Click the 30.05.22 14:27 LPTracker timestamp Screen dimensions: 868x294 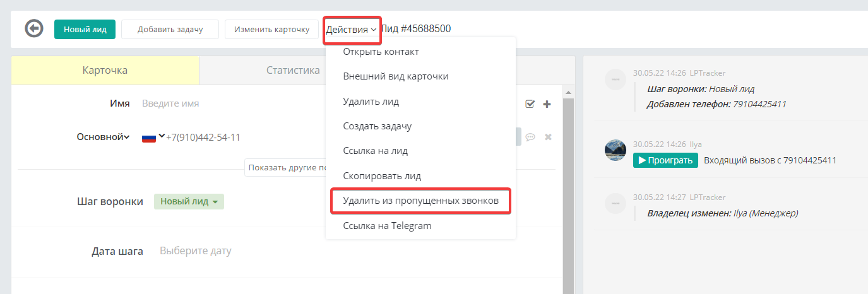[x=679, y=197]
